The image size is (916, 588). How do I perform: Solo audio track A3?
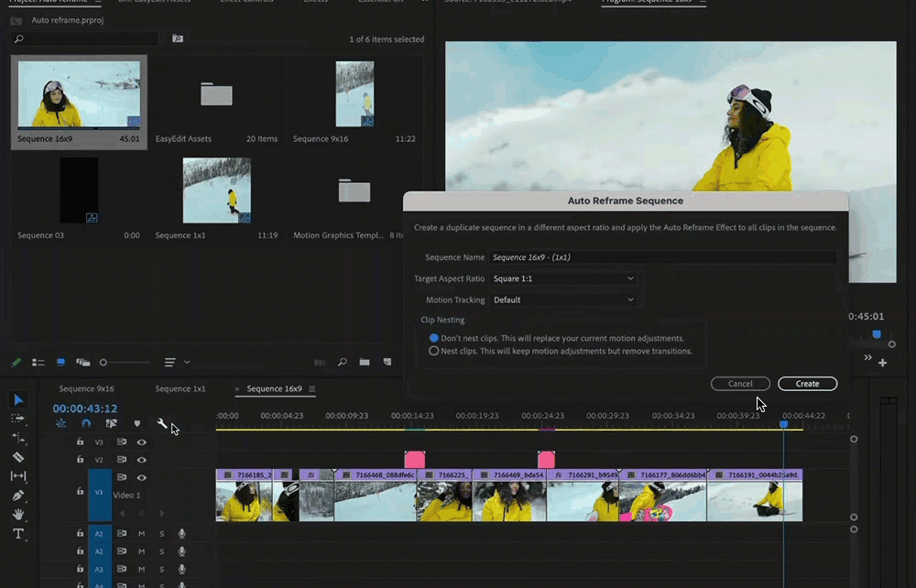pyautogui.click(x=162, y=570)
